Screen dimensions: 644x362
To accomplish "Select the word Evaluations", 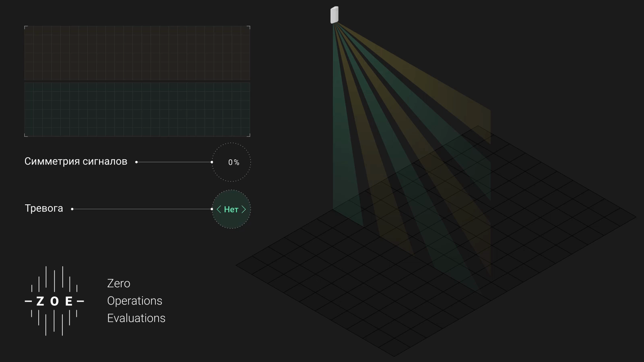I will (136, 318).
